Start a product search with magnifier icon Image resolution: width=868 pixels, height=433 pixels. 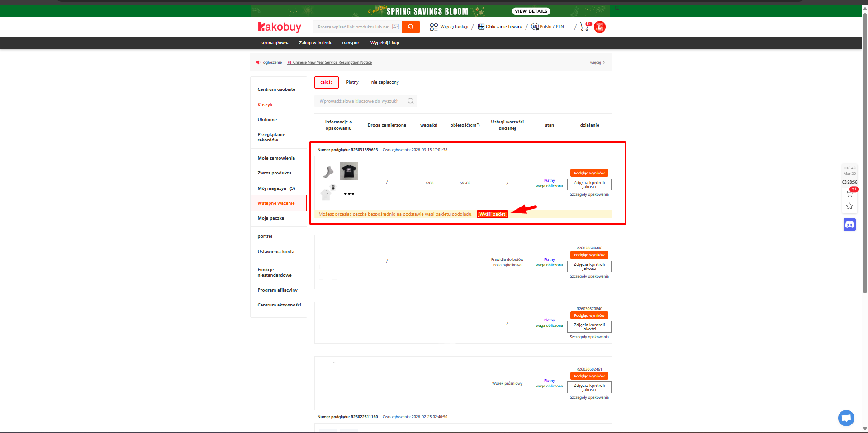pos(410,27)
